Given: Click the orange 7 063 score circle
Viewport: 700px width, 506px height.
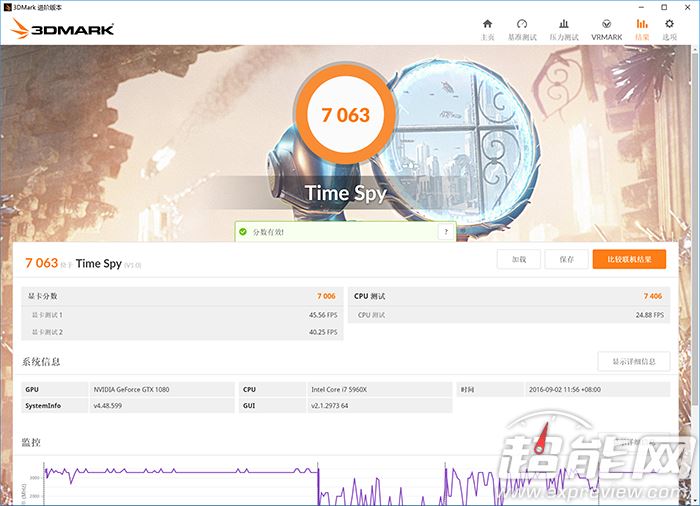Looking at the screenshot, I should [345, 115].
